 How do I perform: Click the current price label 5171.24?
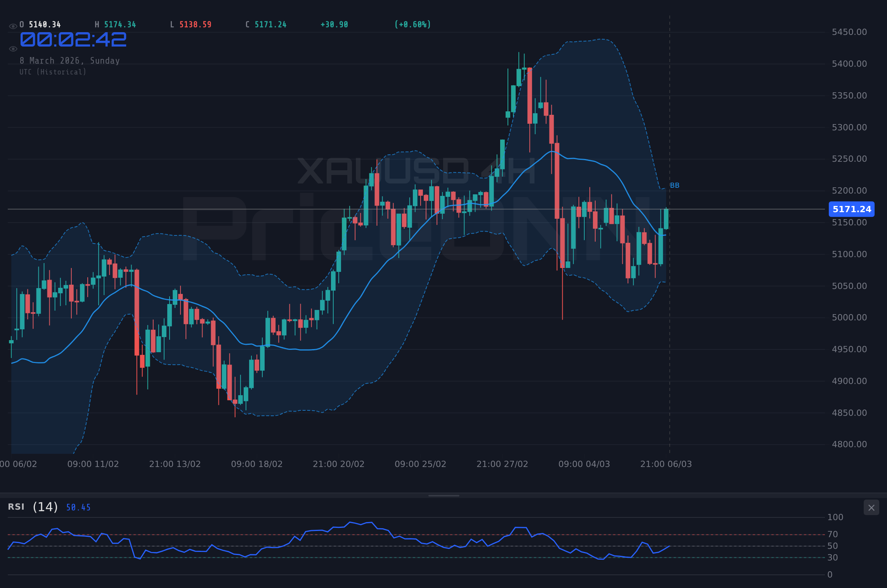[x=851, y=209]
